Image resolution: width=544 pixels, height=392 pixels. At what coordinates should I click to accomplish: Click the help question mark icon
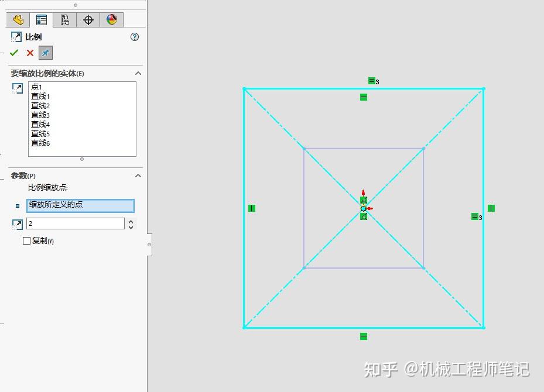pyautogui.click(x=135, y=37)
